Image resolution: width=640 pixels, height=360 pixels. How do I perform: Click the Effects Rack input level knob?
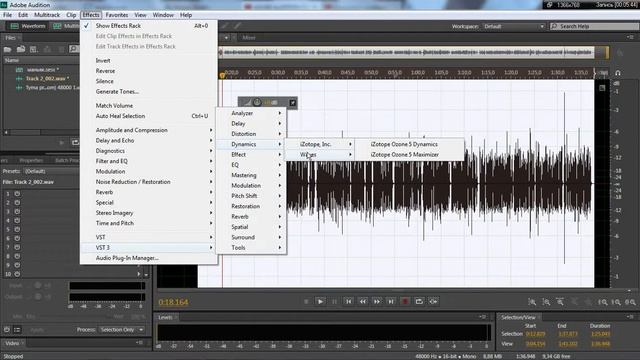coord(38,285)
